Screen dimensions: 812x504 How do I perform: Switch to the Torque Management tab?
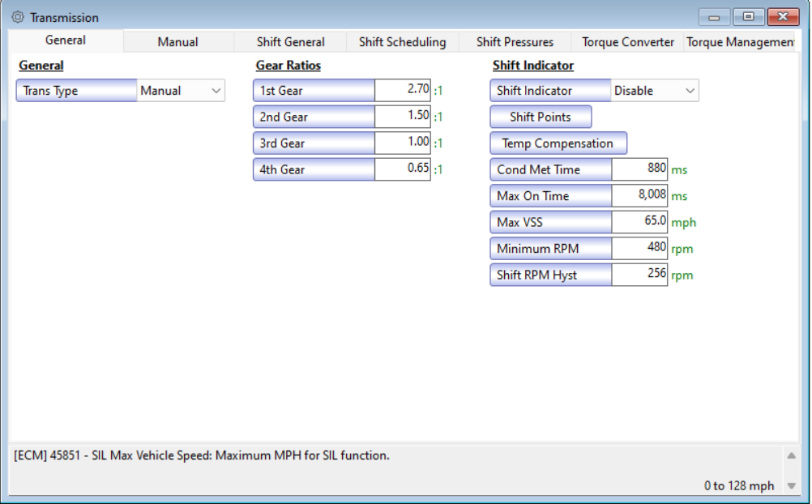pos(739,42)
